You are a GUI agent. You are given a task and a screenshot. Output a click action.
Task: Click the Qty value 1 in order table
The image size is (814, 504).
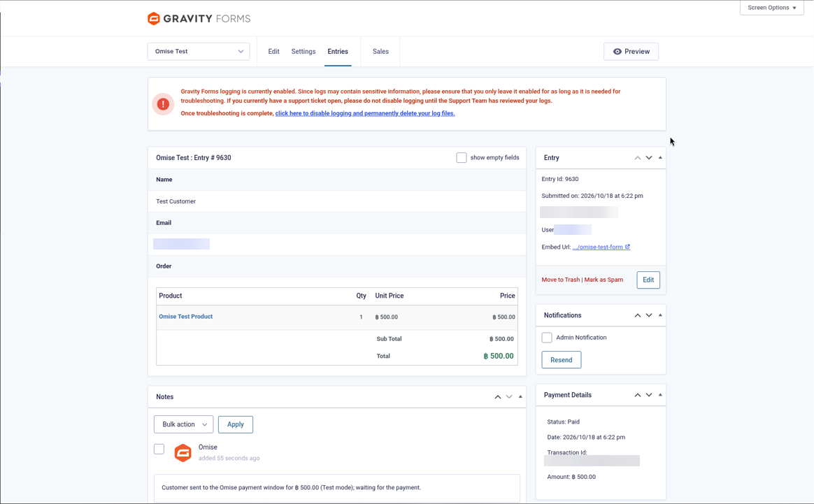(362, 317)
